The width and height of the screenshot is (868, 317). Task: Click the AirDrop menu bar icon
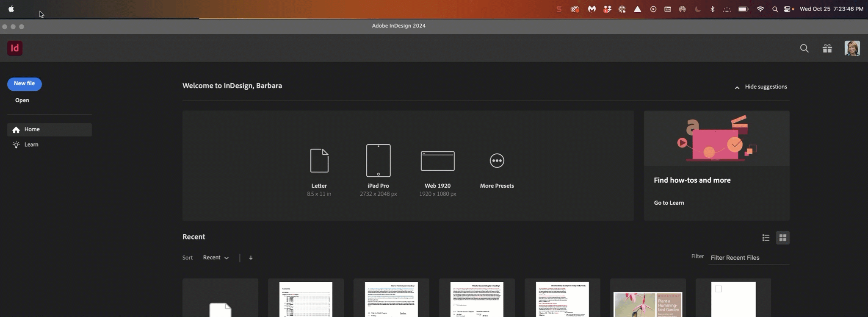coord(682,9)
